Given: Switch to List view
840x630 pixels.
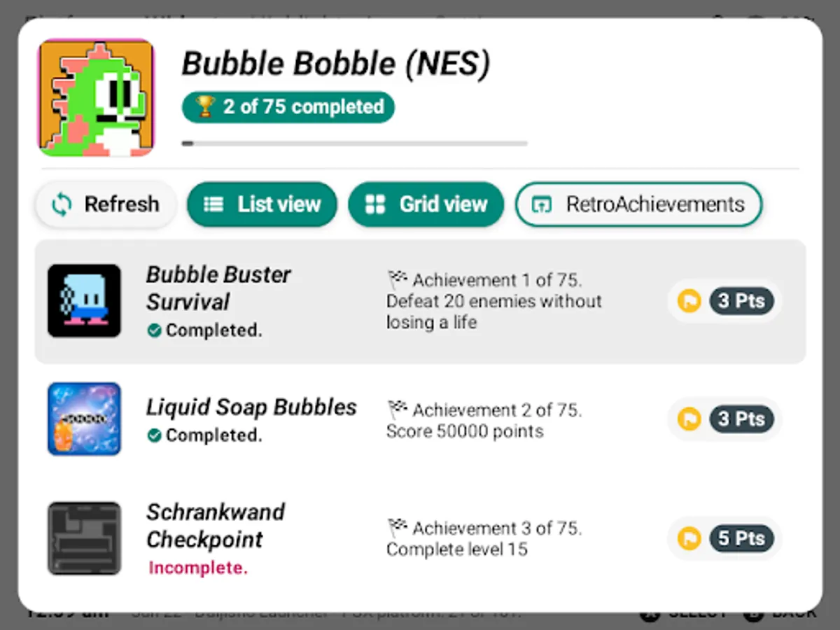Looking at the screenshot, I should tap(262, 204).
